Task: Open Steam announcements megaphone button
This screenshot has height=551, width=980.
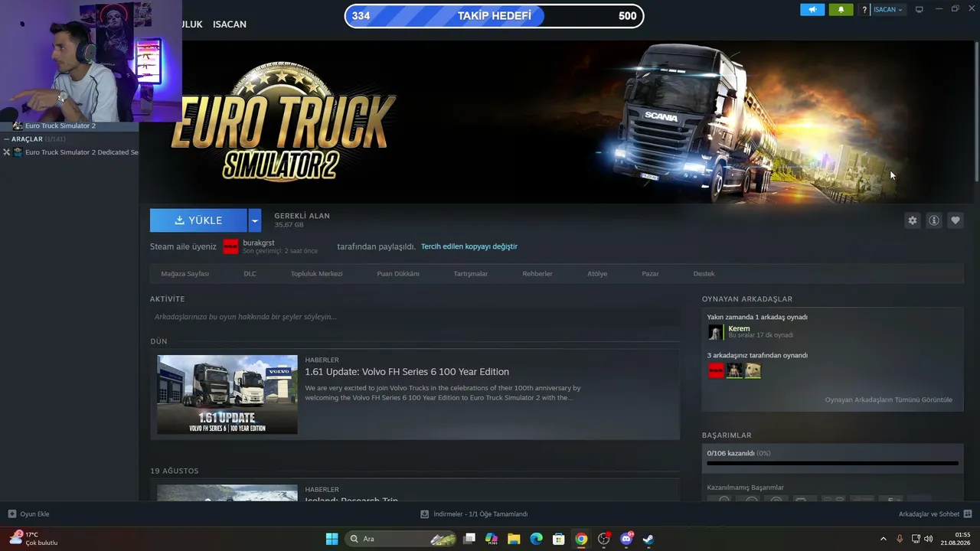Action: [x=812, y=10]
